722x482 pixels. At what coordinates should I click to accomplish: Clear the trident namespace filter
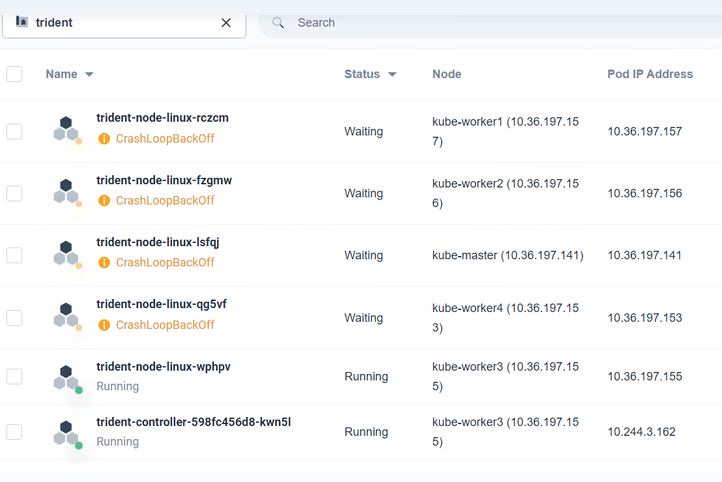click(226, 23)
